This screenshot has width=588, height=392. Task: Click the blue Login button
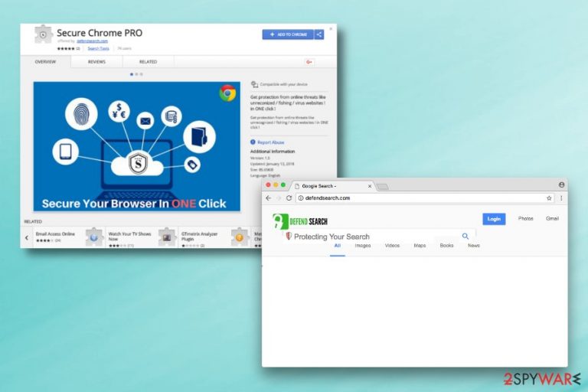pos(494,219)
